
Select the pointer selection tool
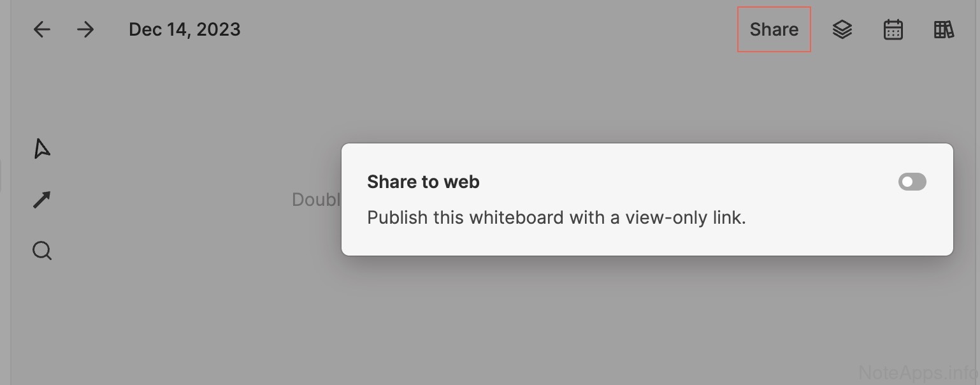coord(42,149)
